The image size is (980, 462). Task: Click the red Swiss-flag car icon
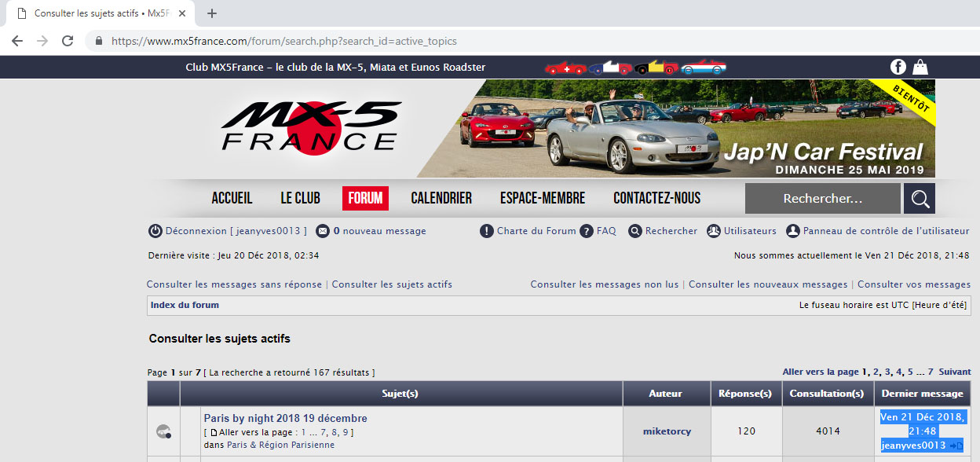(x=565, y=68)
